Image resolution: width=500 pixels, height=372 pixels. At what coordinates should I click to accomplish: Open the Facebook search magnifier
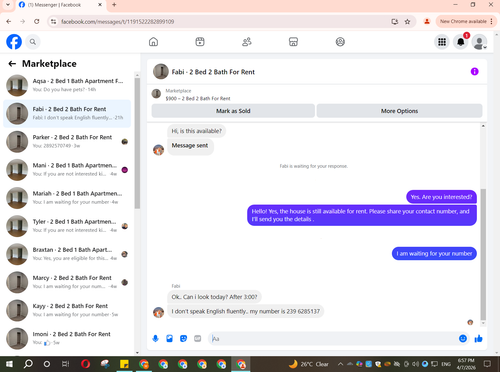tap(33, 42)
